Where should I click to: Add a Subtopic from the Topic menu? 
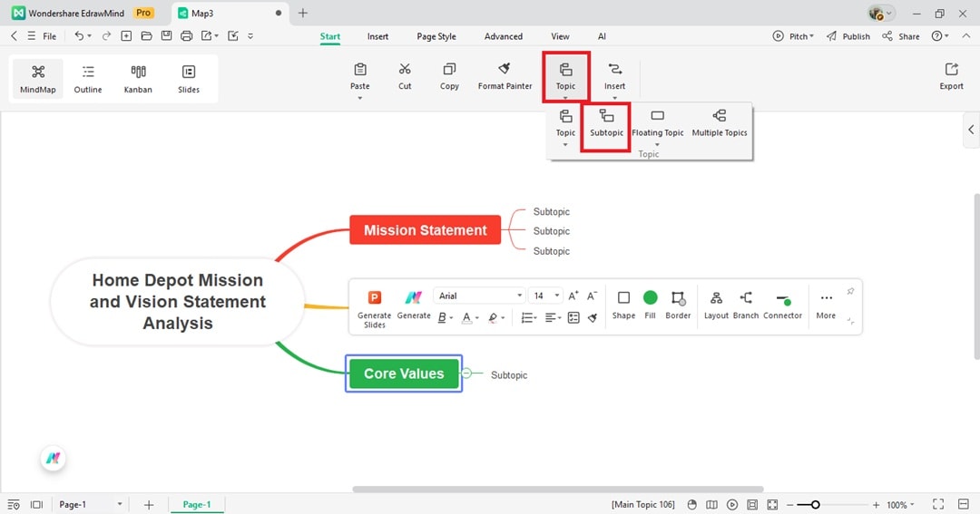click(606, 123)
